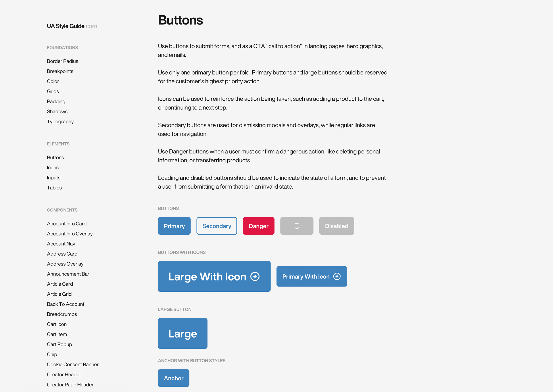Open the Color foundations page

pyautogui.click(x=52, y=81)
